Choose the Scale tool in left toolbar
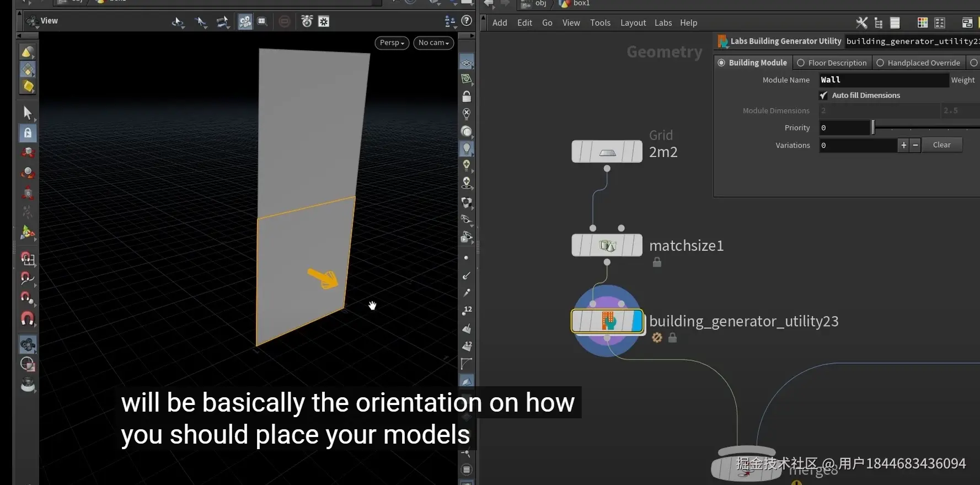The height and width of the screenshot is (485, 980). click(27, 193)
